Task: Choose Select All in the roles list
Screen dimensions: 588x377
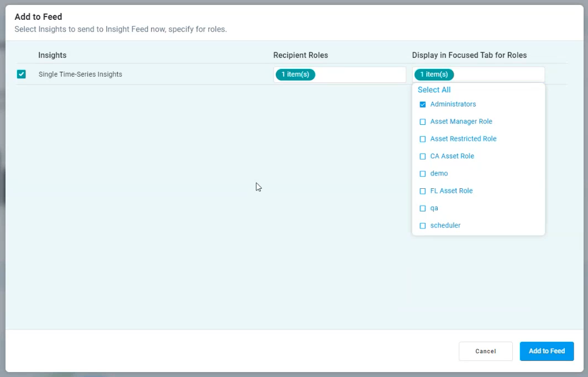Action: click(x=434, y=90)
